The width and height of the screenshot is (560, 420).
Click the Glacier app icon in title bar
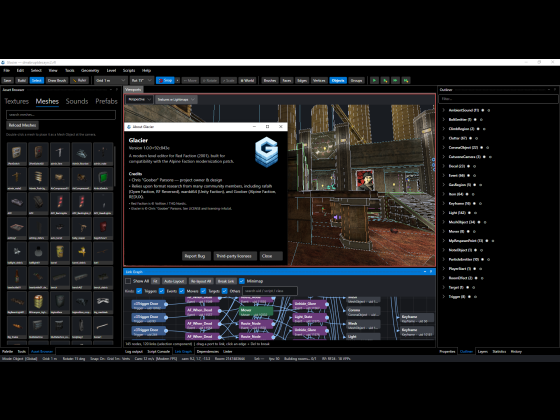(3, 62)
